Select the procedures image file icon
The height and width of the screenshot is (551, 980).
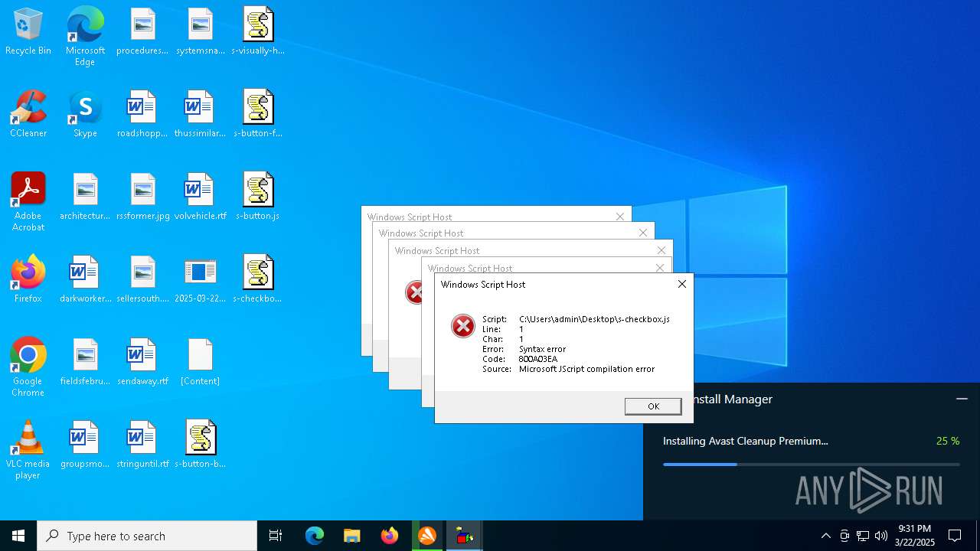(x=142, y=32)
